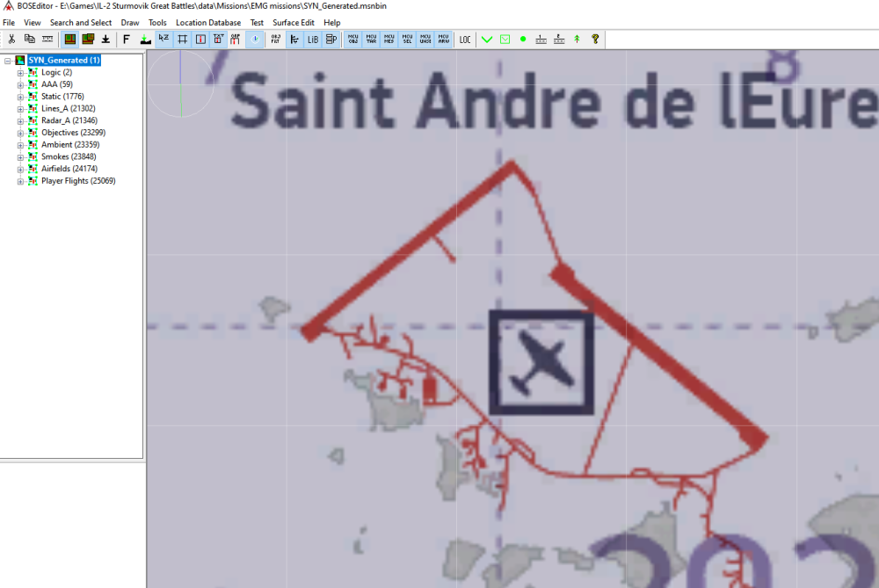879x588 pixels.
Task: Expand the Smokes (23848) group
Action: (20, 157)
